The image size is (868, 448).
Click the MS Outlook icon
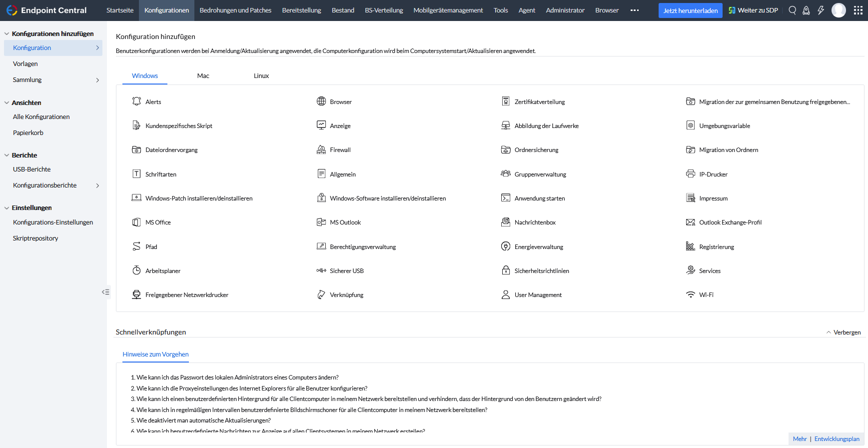(x=321, y=222)
